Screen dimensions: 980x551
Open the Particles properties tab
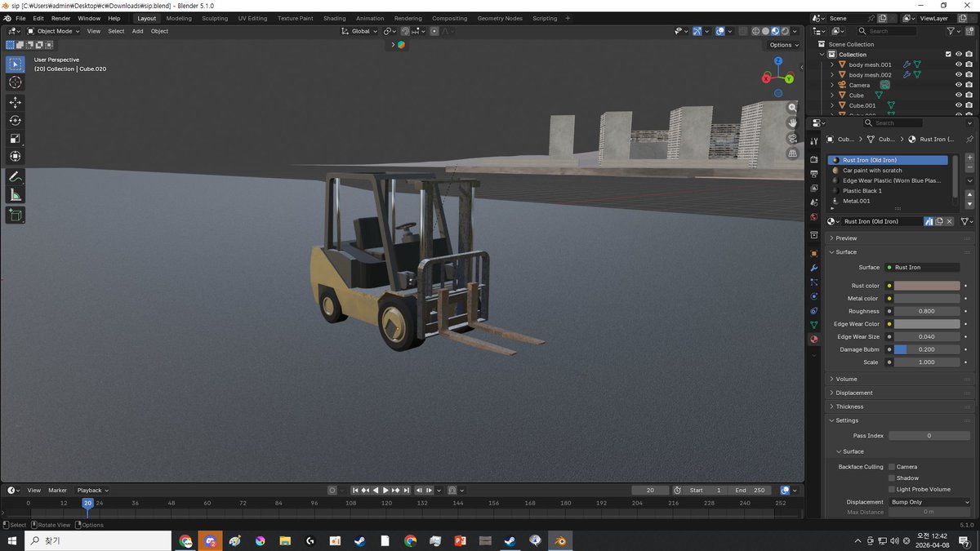pos(813,282)
